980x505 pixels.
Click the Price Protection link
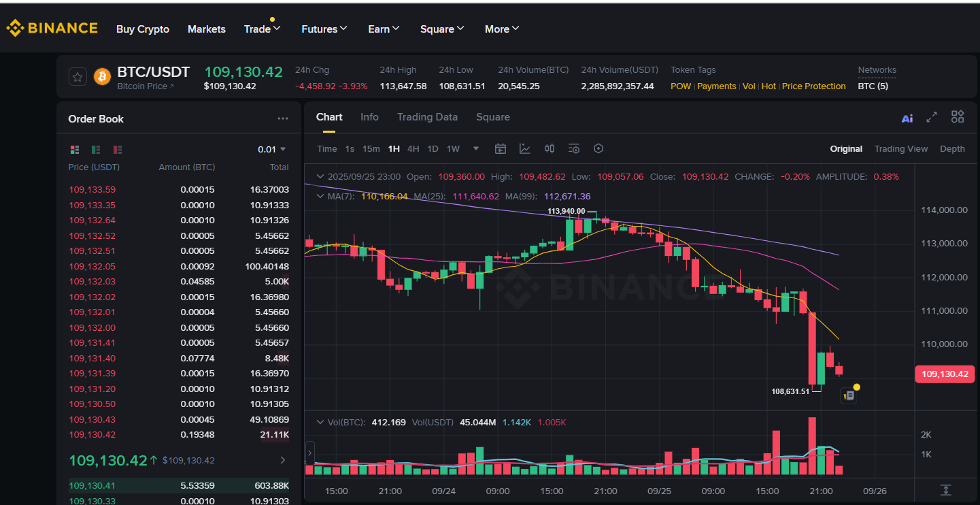pos(813,86)
